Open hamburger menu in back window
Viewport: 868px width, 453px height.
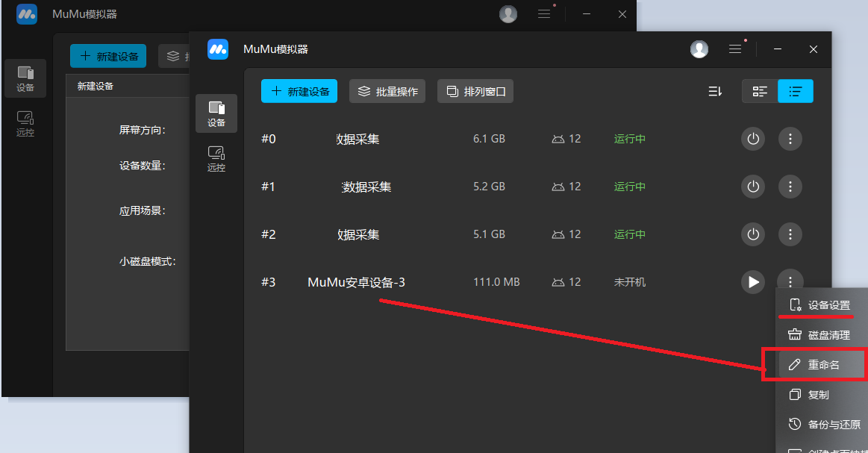coord(544,14)
